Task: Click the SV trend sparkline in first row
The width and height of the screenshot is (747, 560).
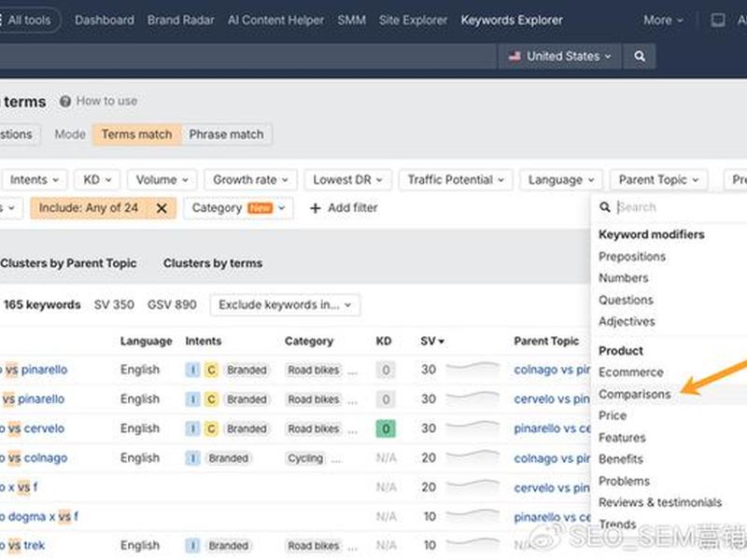Action: [x=472, y=369]
